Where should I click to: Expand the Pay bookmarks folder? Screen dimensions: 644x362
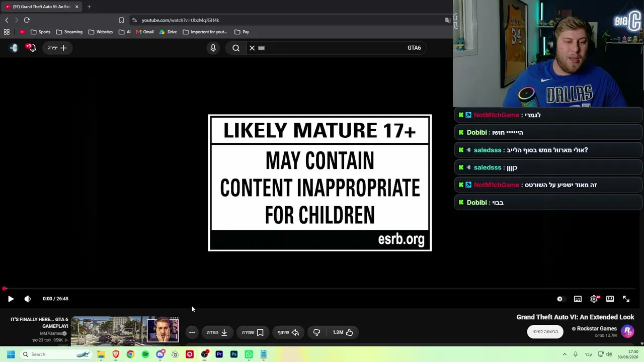(242, 32)
